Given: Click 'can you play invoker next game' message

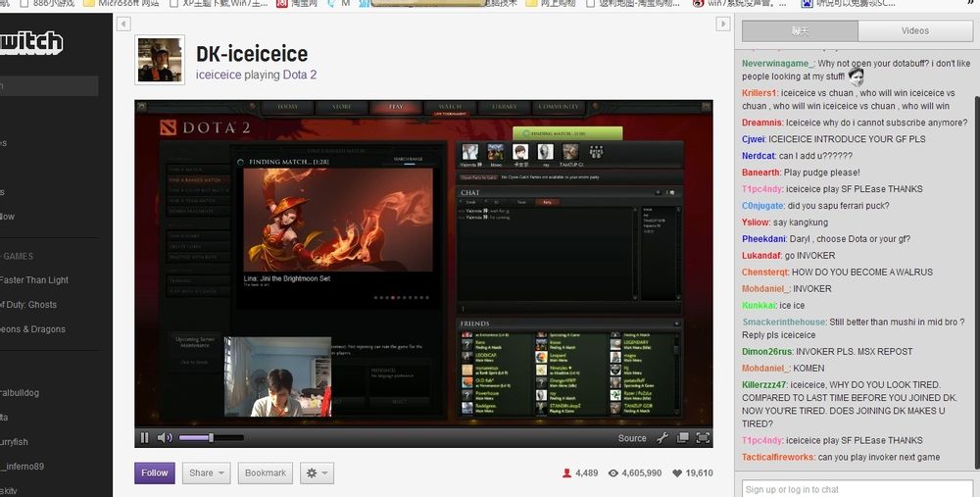Looking at the screenshot, I should coord(879,457).
